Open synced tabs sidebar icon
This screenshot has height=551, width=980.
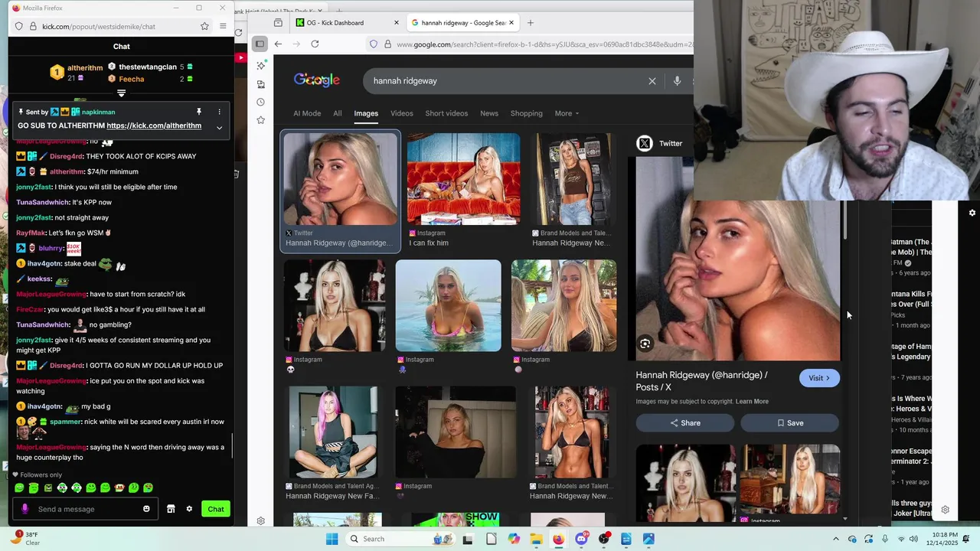261,84
